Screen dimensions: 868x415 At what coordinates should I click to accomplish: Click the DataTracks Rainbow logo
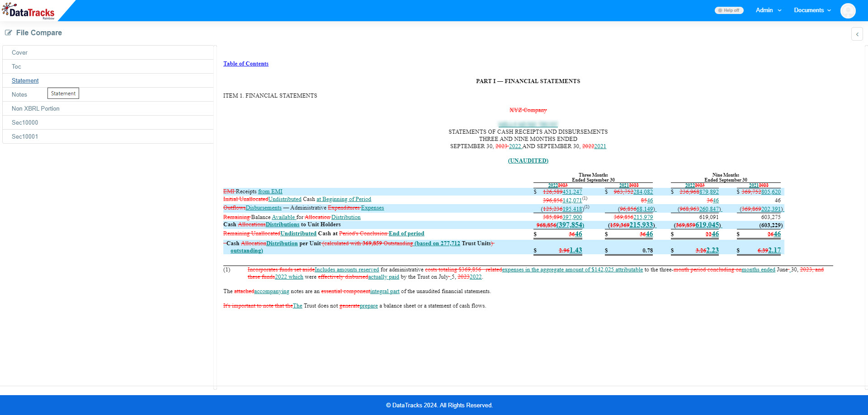(x=28, y=11)
